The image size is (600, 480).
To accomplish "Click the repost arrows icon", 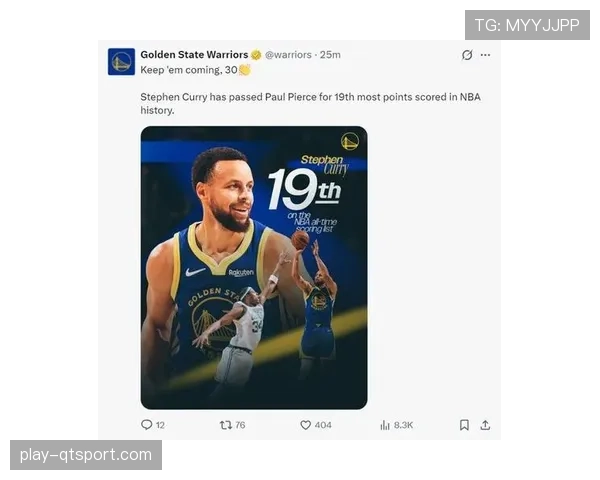I will click(226, 425).
